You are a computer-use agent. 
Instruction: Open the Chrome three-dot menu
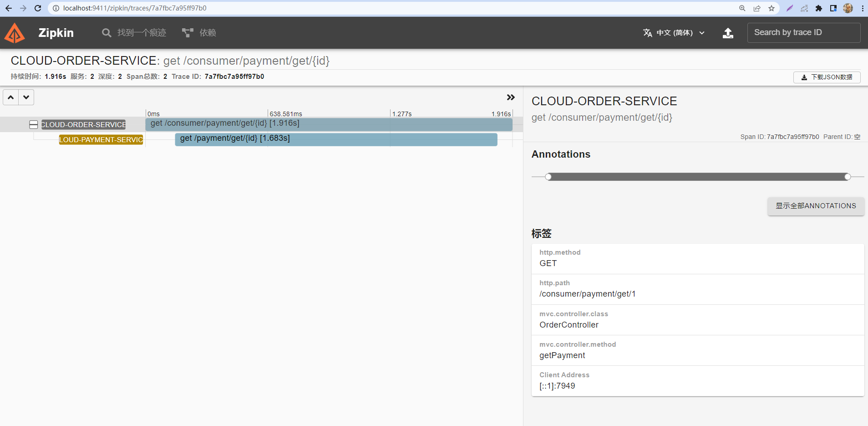coord(863,8)
